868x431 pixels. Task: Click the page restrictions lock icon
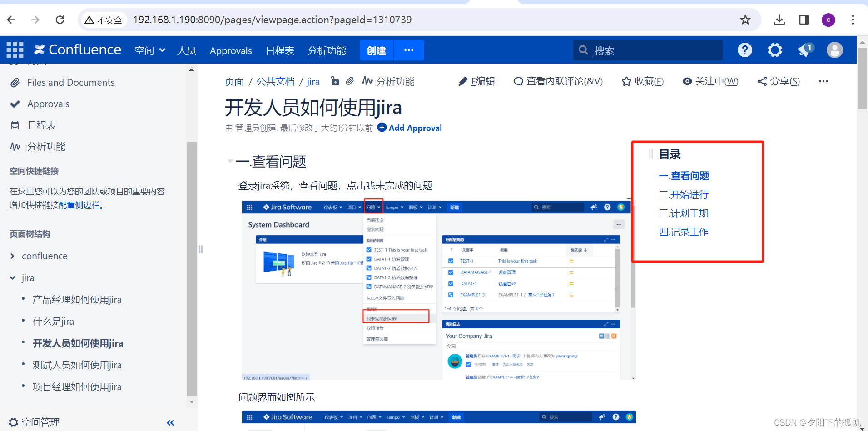tap(335, 81)
